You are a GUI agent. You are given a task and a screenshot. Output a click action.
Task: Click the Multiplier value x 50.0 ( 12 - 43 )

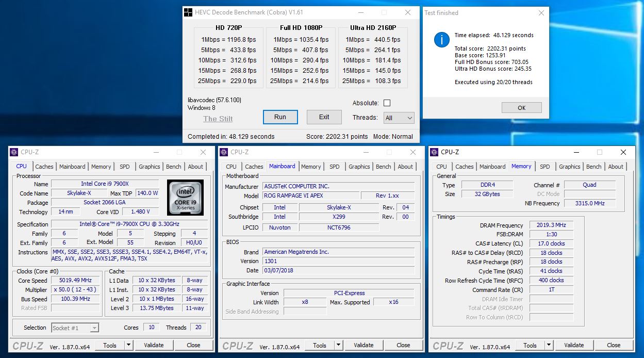pyautogui.click(x=76, y=290)
